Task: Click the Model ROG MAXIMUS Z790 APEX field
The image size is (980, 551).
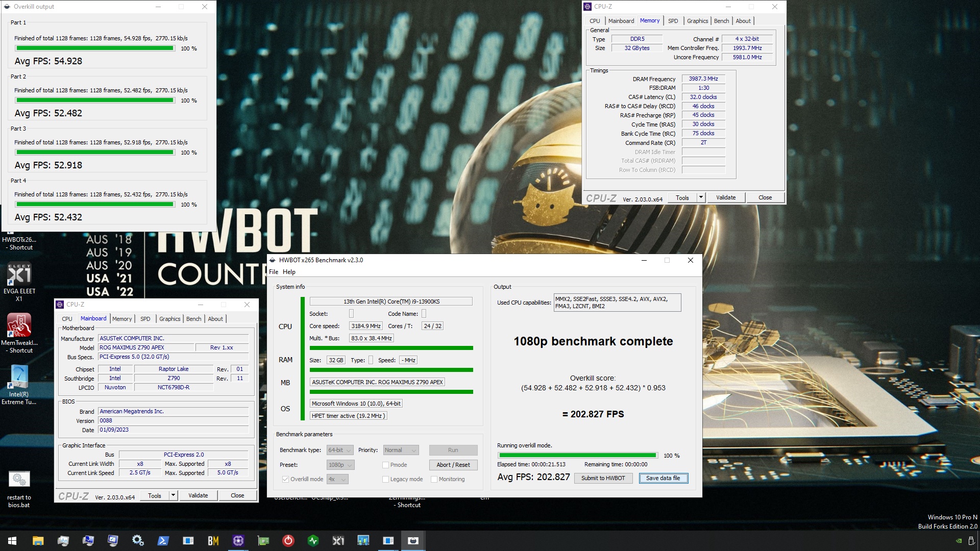Action: tap(146, 347)
